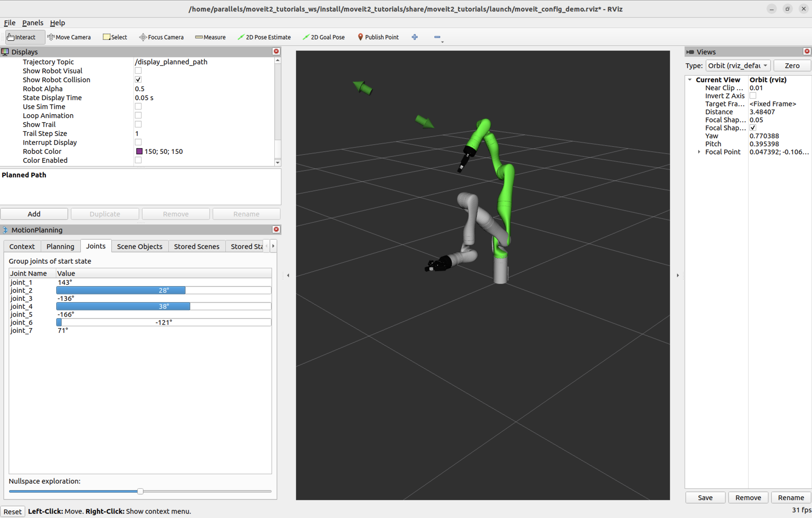Expand the Displays panel

click(6, 52)
